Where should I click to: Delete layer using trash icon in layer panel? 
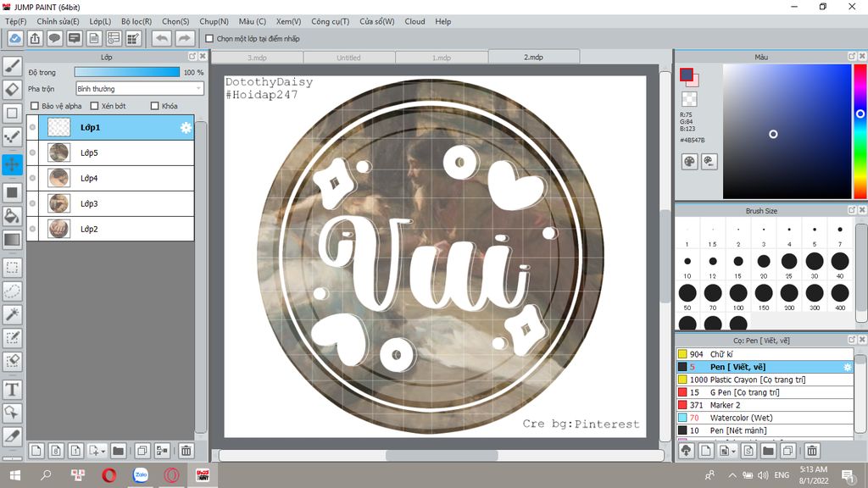pos(186,451)
